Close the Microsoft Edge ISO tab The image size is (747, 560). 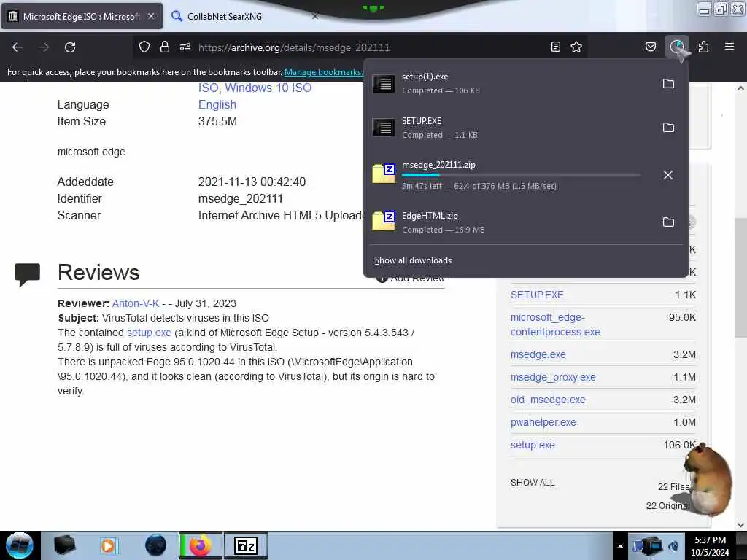[x=151, y=16]
